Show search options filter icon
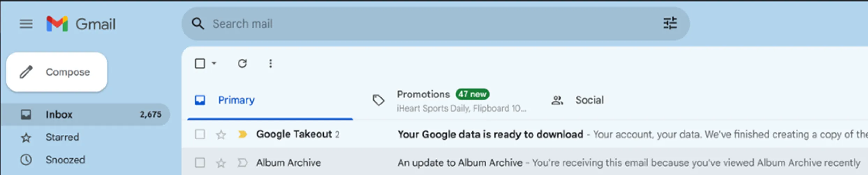The image size is (868, 175). (x=670, y=24)
